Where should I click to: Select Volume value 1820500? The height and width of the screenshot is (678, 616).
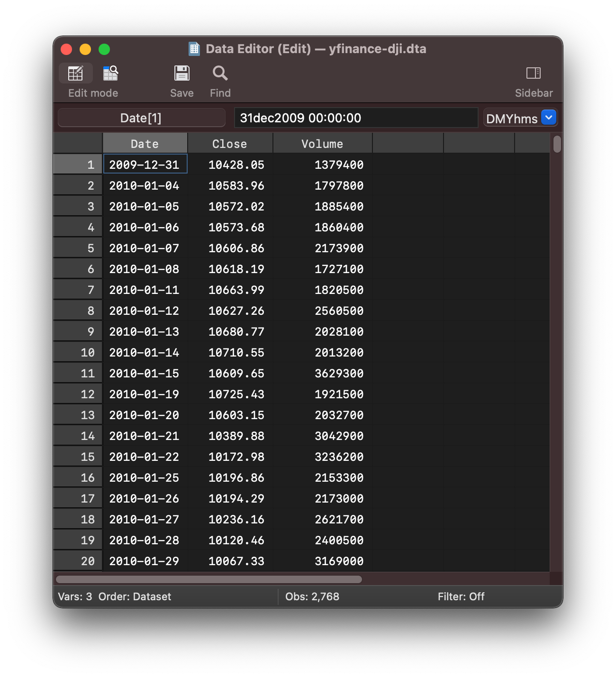[x=323, y=290]
